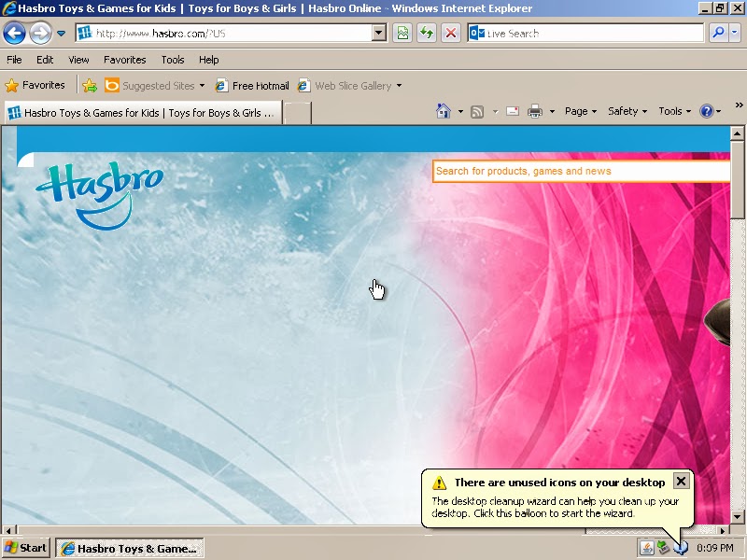Click the Add to Favorites Bar icon
The width and height of the screenshot is (747, 560).
click(90, 86)
